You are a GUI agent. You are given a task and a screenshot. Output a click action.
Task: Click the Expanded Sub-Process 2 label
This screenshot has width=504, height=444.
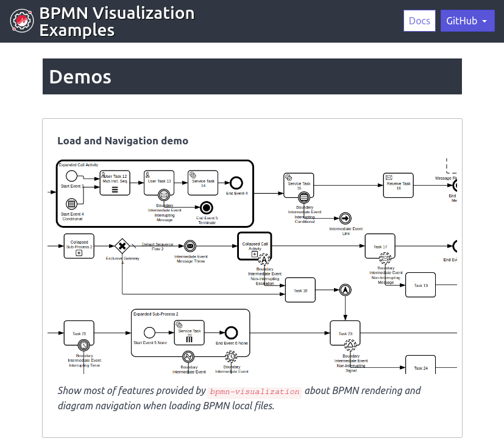[x=156, y=314]
